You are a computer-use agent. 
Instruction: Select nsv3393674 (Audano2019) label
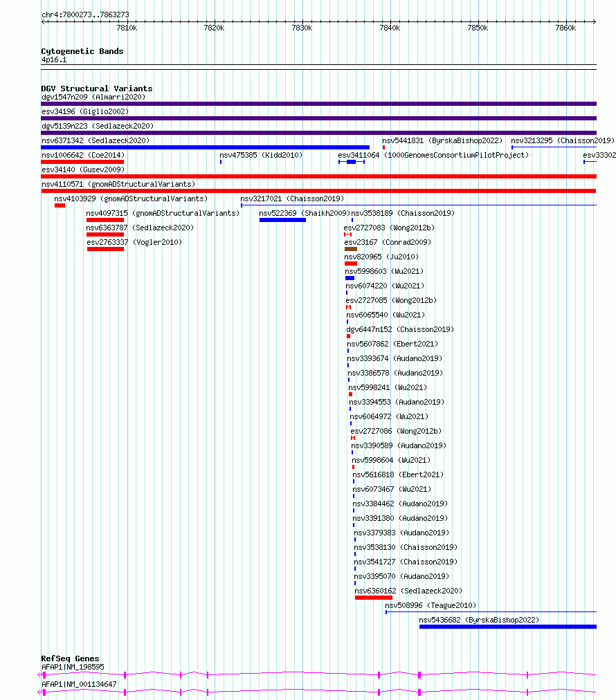tap(395, 358)
